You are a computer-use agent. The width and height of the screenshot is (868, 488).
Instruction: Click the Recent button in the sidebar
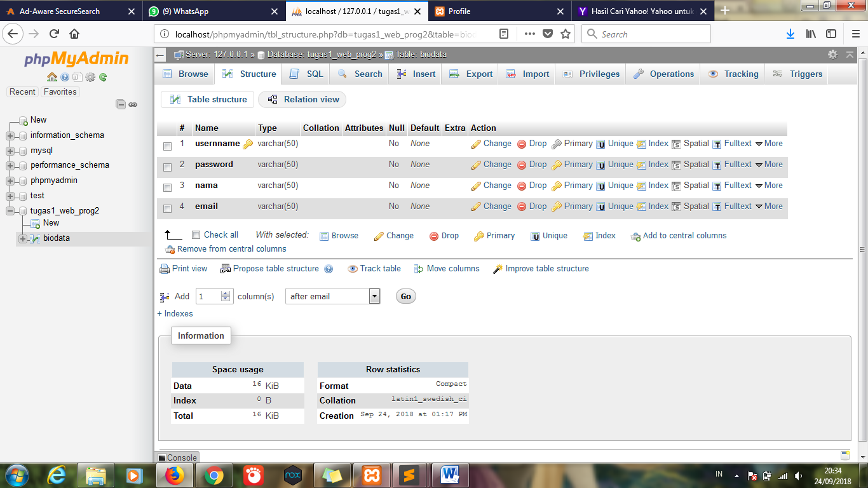[22, 92]
